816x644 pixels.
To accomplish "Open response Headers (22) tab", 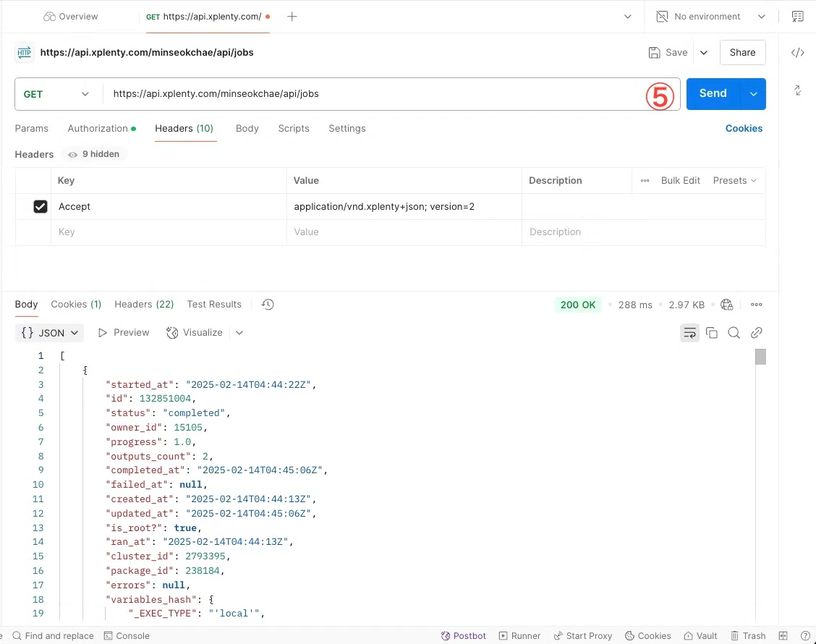I will tap(144, 305).
